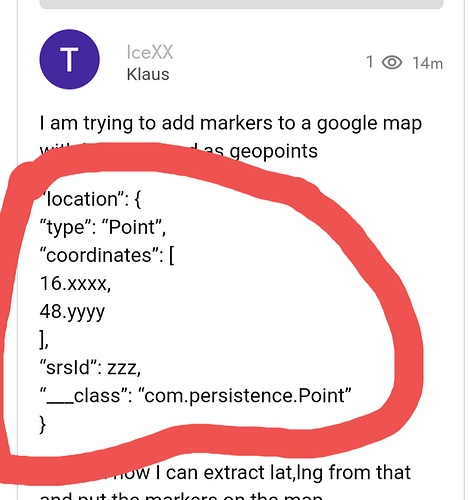This screenshot has height=500, width=468.
Task: Click the word geopoints
Action: (x=273, y=151)
